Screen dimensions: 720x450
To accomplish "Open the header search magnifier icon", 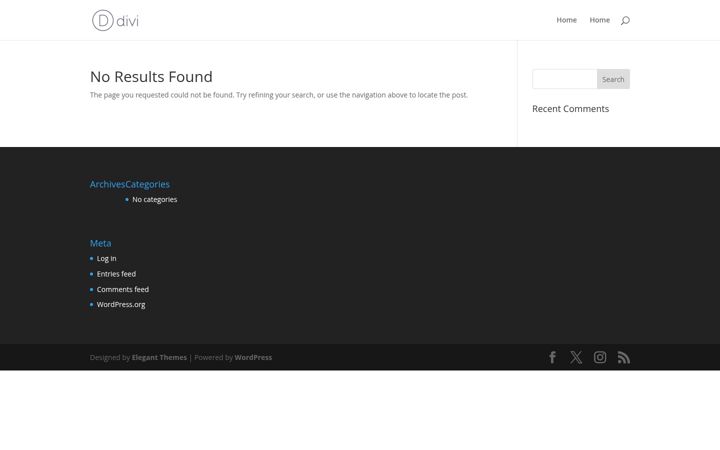I will (625, 20).
